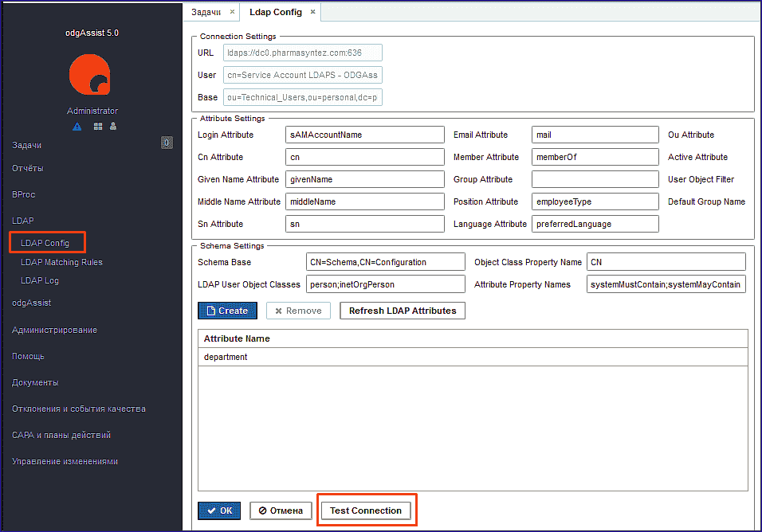
Task: Click the Base connection field
Action: tap(303, 98)
